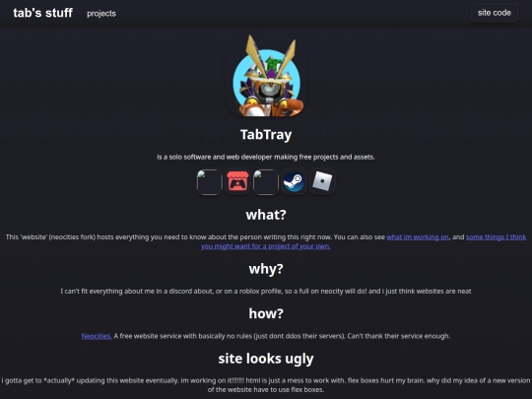Open the Steam profile icon
Screen dimensions: 532x399
[x=294, y=182]
